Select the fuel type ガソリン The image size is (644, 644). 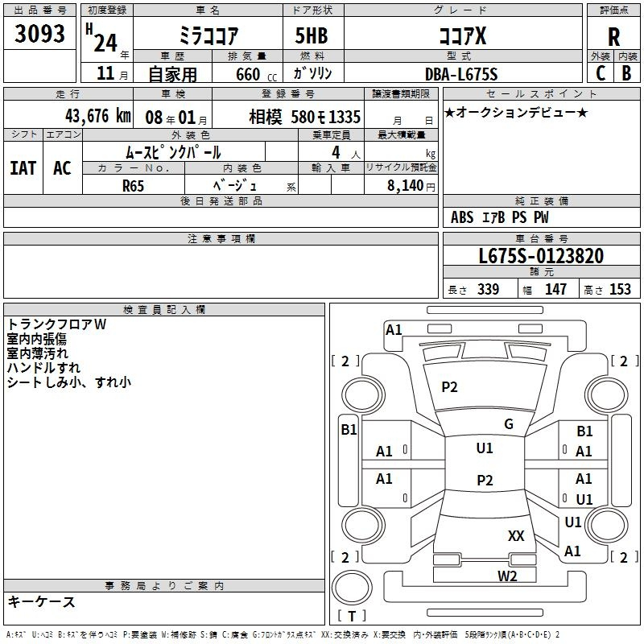click(x=312, y=73)
